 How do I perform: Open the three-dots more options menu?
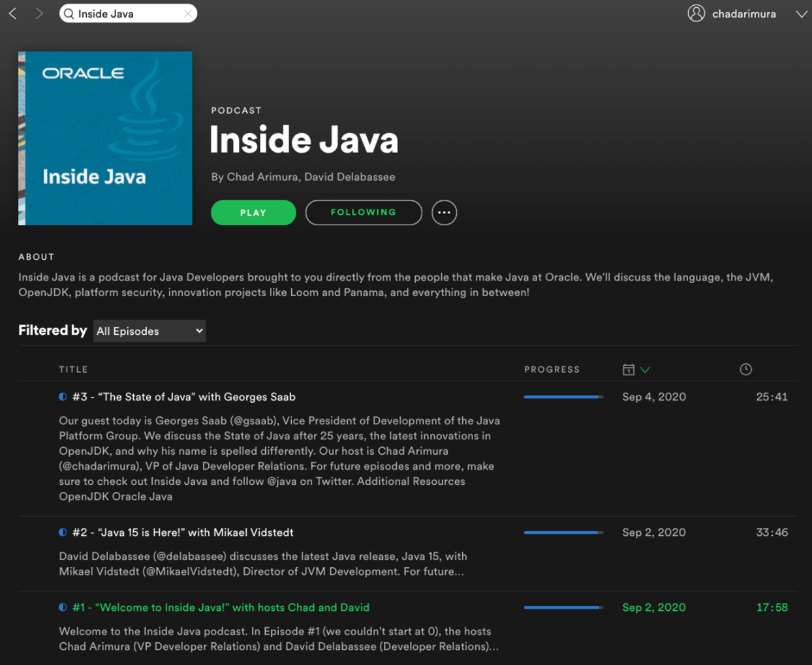[x=444, y=213]
